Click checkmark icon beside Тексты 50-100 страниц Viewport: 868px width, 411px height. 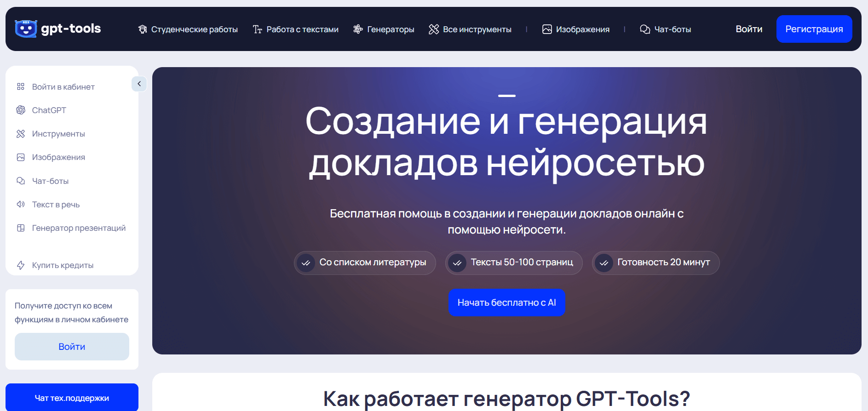pos(457,263)
